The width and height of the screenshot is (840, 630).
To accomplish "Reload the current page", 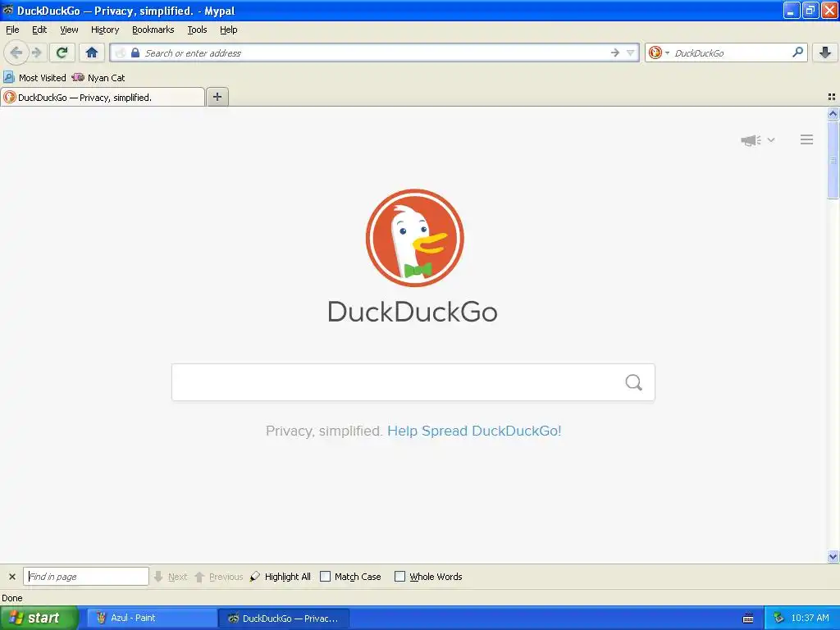I will click(x=62, y=52).
